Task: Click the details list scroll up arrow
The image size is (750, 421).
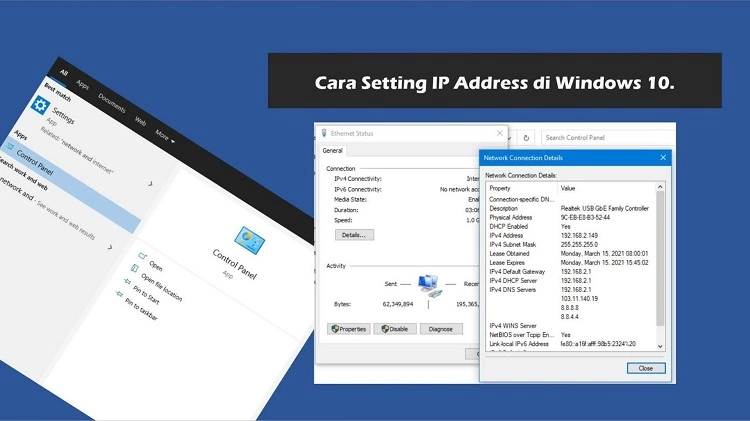Action: coord(660,187)
